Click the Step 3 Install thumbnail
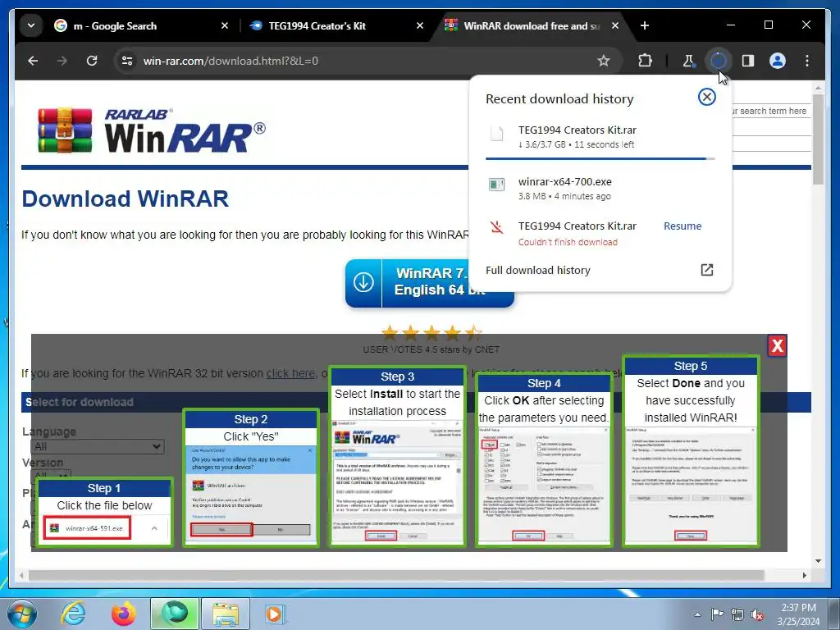840x630 pixels. 397,456
